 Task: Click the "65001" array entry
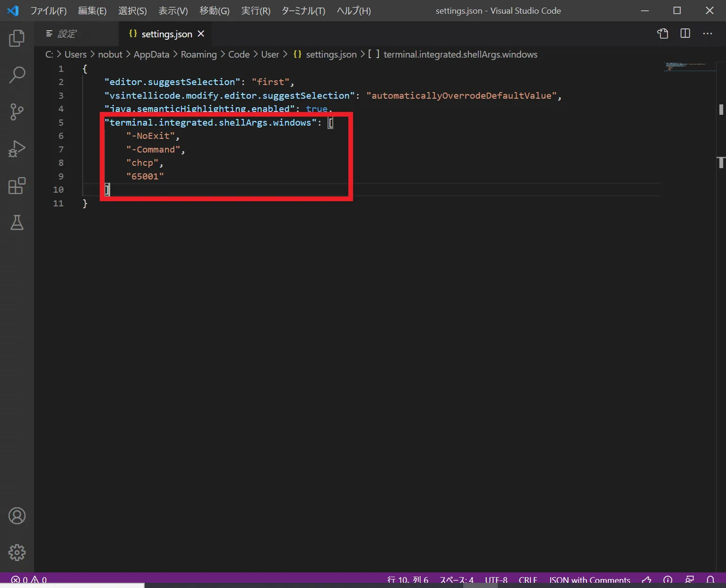click(145, 176)
